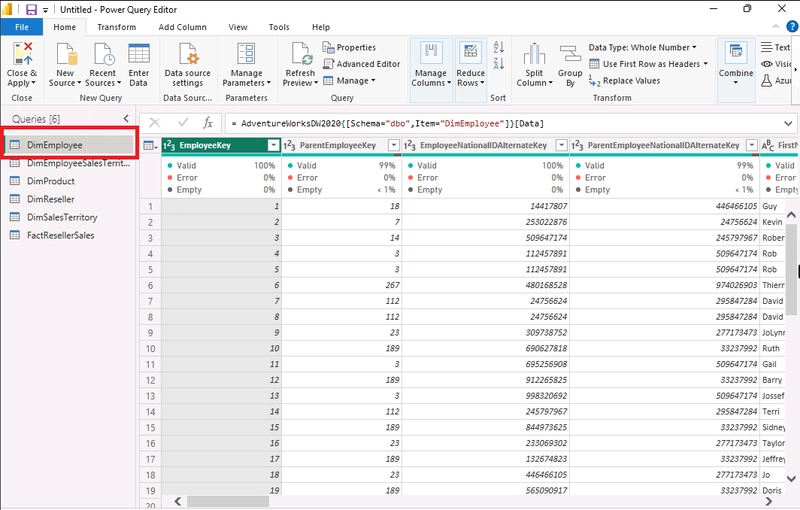
Task: Click the table corner menu icon
Action: (150, 146)
